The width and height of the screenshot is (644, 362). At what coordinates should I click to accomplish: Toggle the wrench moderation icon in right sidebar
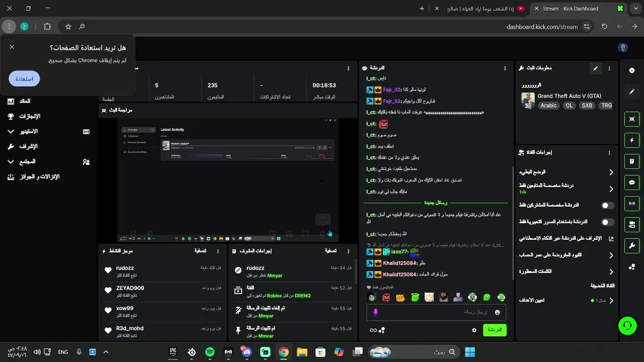[x=632, y=245]
